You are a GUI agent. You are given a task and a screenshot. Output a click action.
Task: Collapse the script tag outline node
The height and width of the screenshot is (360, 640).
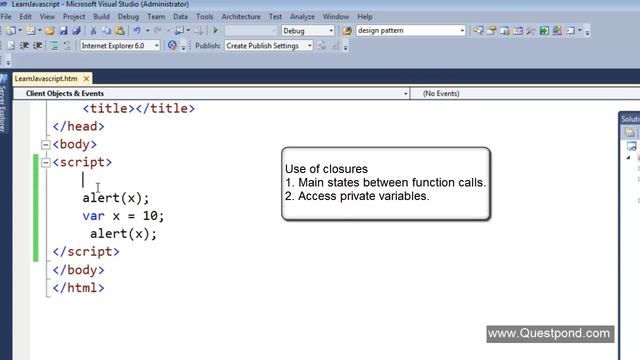click(x=45, y=162)
